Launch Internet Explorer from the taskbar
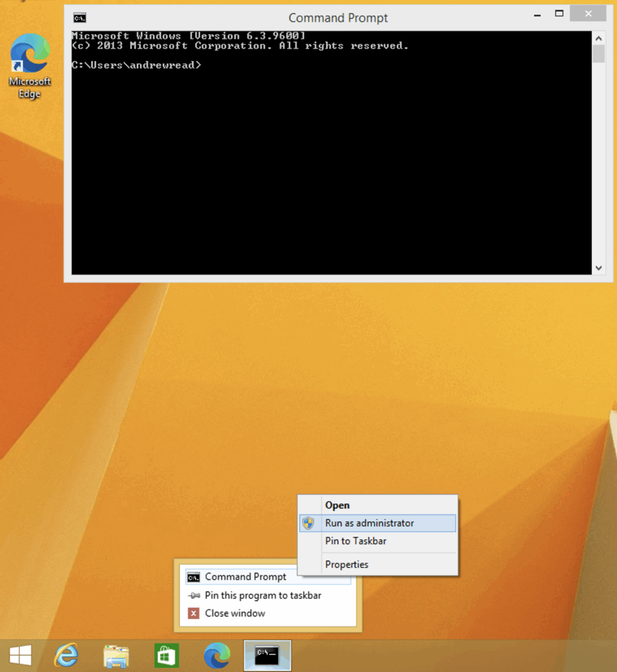Screen dimensions: 617x672 [x=66, y=655]
